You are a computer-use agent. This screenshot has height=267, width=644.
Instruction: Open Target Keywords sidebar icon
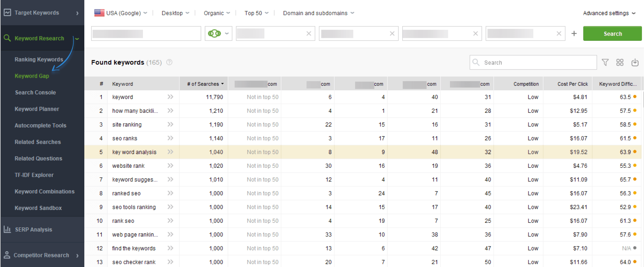(x=7, y=13)
